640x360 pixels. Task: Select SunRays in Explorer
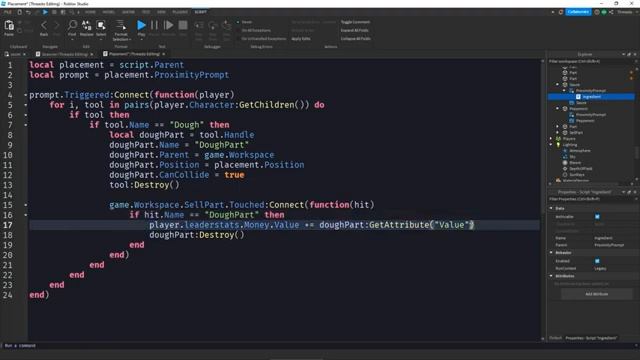pyautogui.click(x=577, y=175)
